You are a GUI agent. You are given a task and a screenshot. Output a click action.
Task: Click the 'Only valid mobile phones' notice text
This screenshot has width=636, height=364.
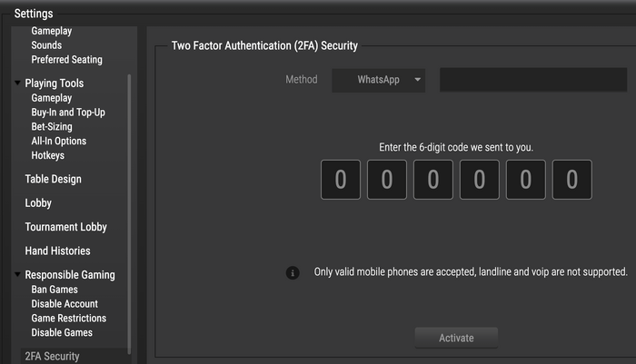[x=471, y=272]
